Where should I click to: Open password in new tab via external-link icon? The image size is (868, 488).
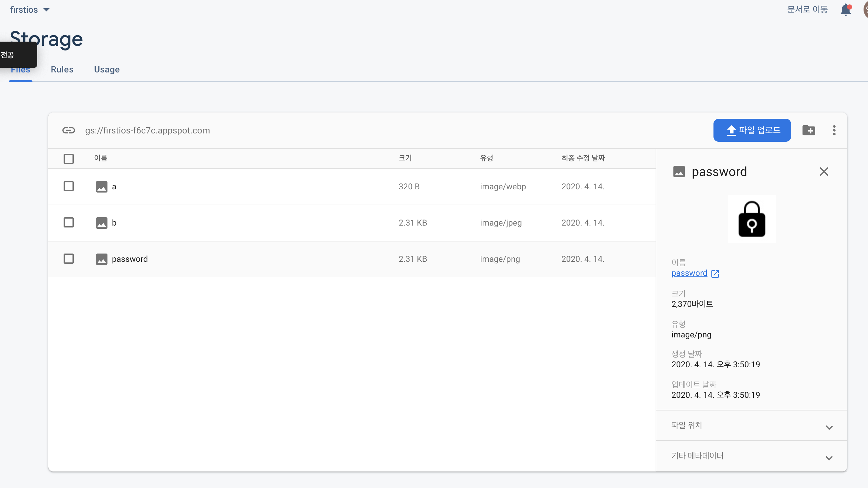tap(715, 274)
